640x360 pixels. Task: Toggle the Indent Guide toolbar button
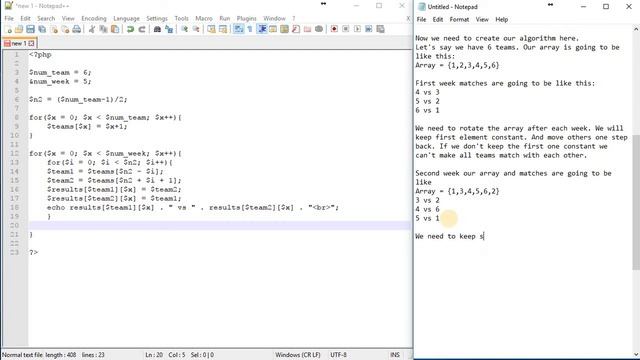[x=262, y=29]
